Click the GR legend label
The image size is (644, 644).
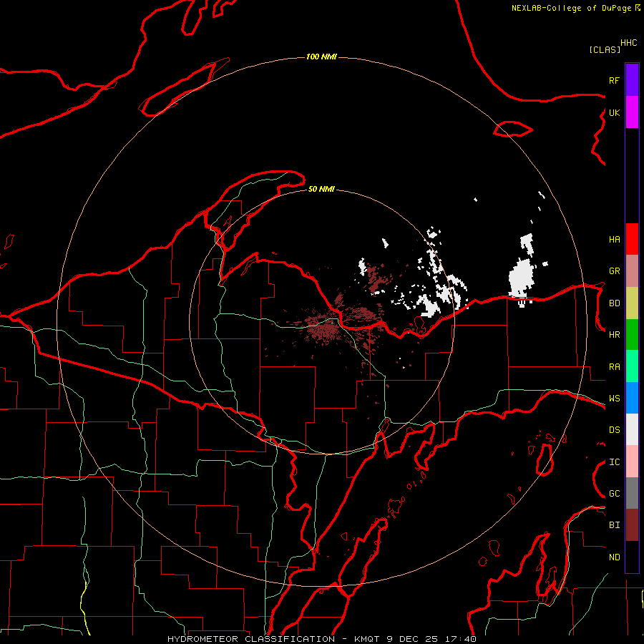(614, 271)
